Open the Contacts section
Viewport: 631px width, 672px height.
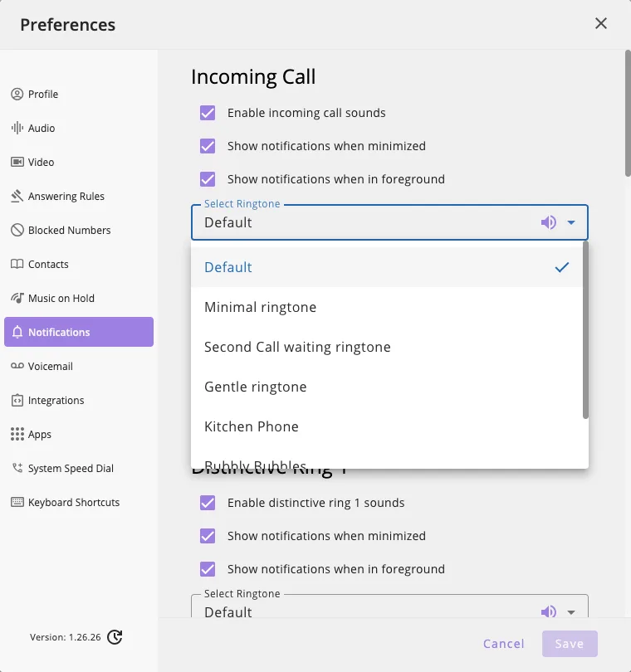[79, 264]
